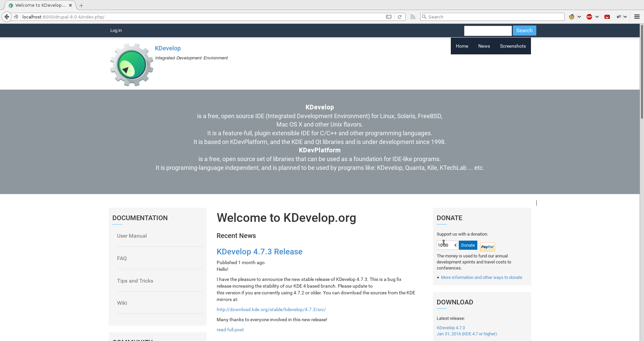Reload the current page
The width and height of the screenshot is (644, 341).
(399, 17)
